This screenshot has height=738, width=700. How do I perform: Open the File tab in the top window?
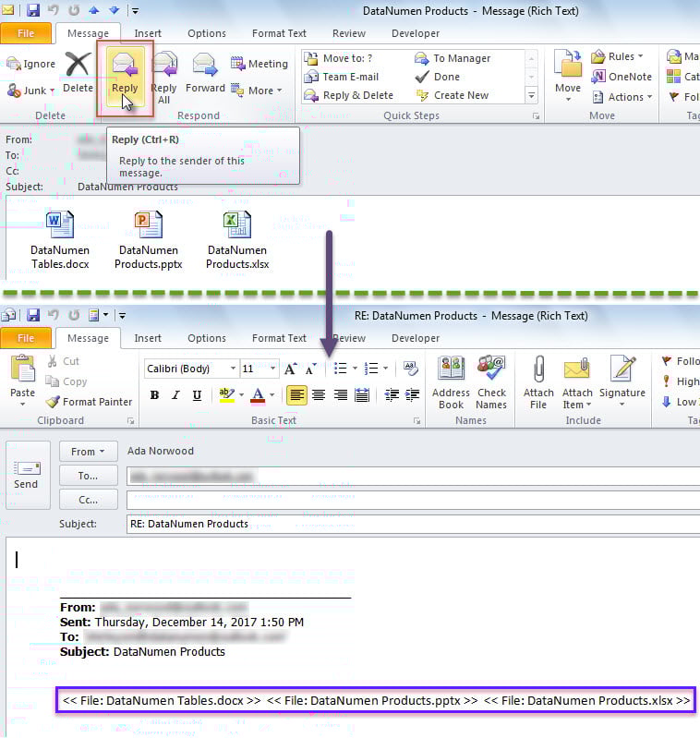(26, 33)
